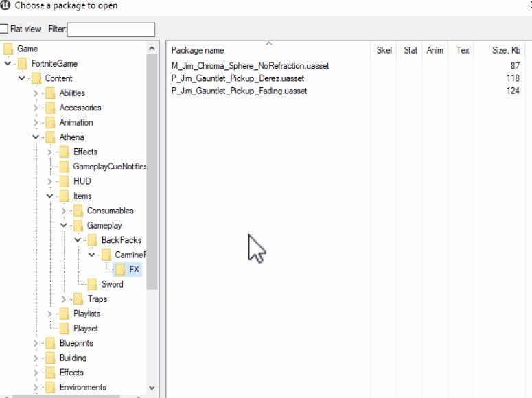Image resolution: width=532 pixels, height=398 pixels.
Task: Click the tree scrollbar down arrow
Action: pos(152,388)
